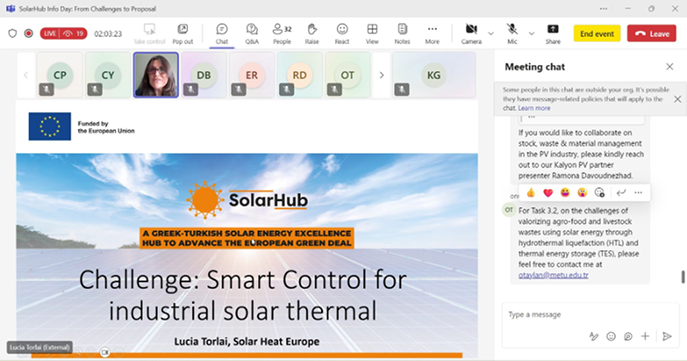687x361 pixels.
Task: Click the Lucia Torlai name label
Action: click(x=39, y=347)
